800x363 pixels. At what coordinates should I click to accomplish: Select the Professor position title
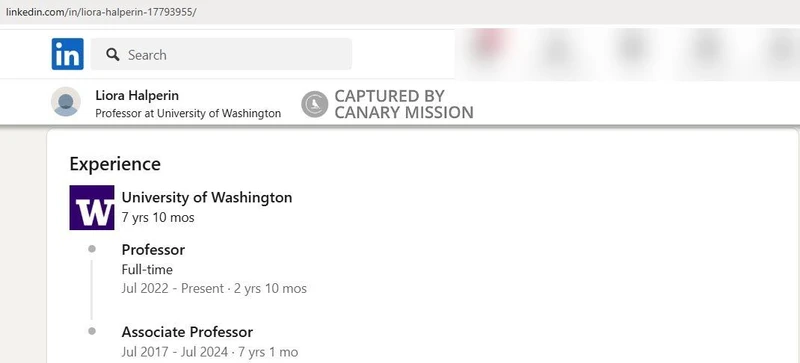(x=153, y=250)
